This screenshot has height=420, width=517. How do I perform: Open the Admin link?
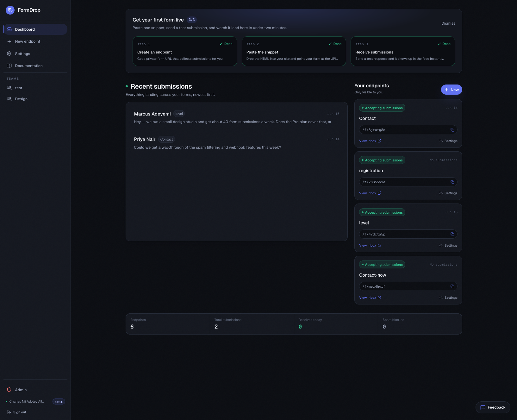click(x=35, y=390)
